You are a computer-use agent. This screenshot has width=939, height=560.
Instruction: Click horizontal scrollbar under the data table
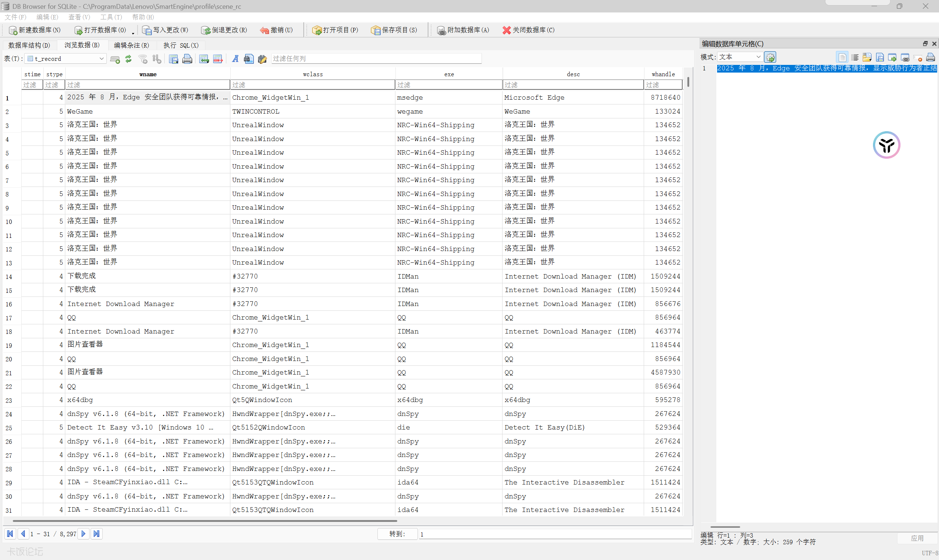tap(205, 521)
